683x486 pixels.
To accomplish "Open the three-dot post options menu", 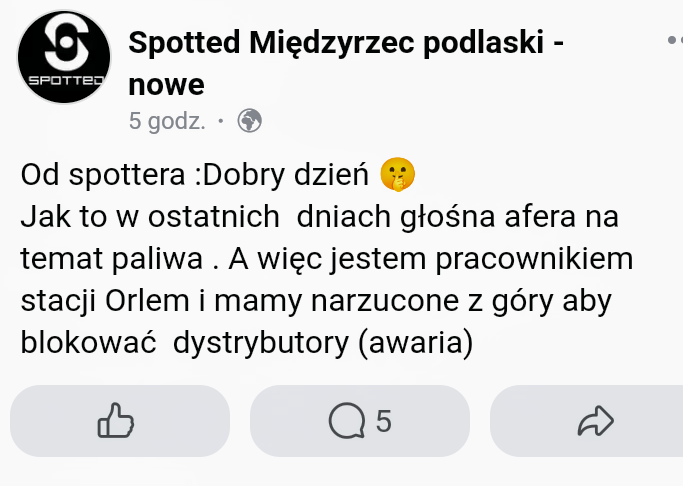I will 674,41.
